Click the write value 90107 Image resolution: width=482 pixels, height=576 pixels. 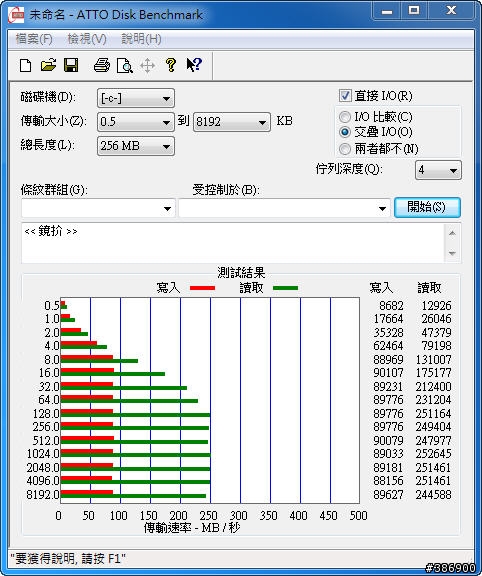coord(388,373)
